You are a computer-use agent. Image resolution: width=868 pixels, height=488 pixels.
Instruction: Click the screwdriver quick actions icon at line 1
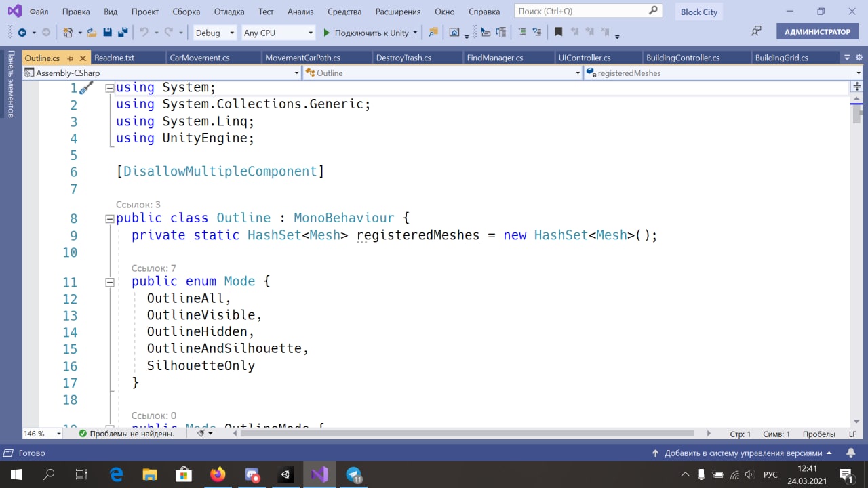coord(86,88)
